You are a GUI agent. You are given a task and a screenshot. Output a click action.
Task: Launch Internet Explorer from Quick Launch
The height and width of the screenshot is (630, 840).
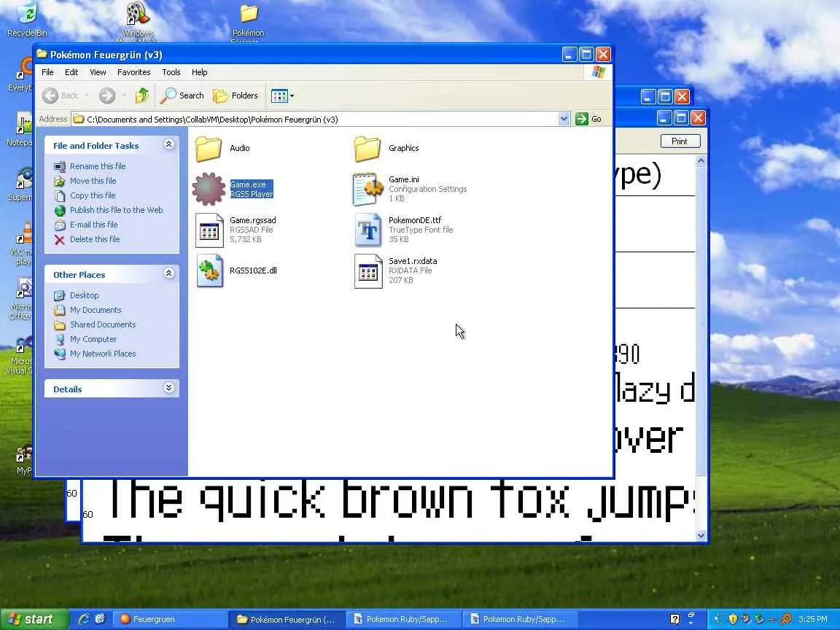coord(84,619)
